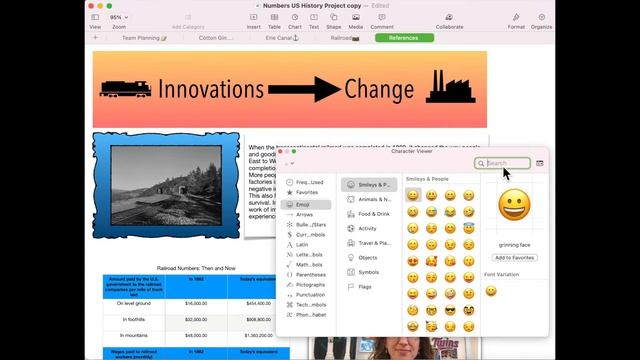
Task: Open the Format sidebar paintbrush
Action: pyautogui.click(x=516, y=21)
